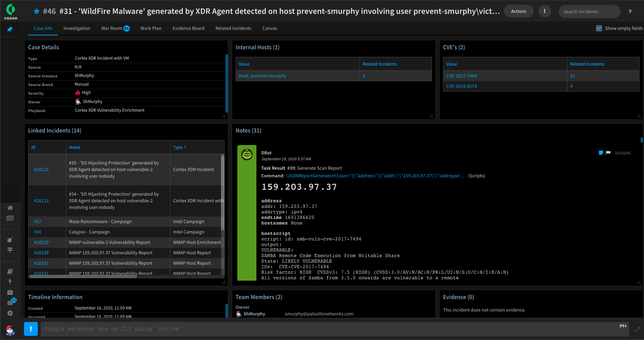Open the CVE-2018-8174 link
644x340 pixels.
(461, 86)
